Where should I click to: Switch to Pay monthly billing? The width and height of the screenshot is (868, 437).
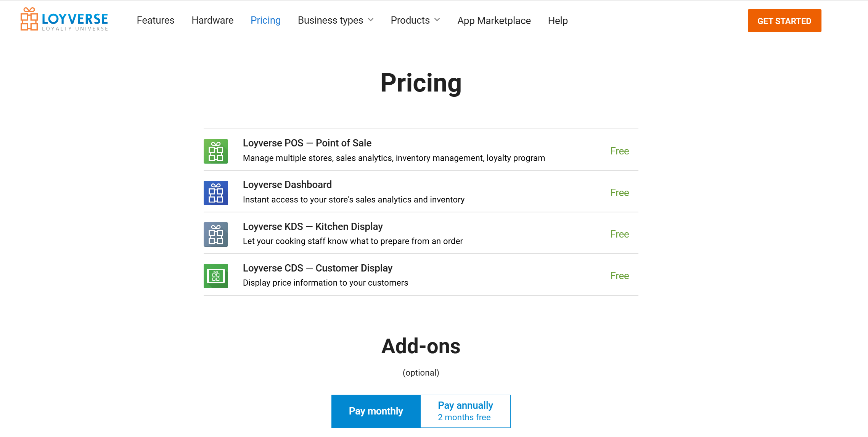click(376, 411)
